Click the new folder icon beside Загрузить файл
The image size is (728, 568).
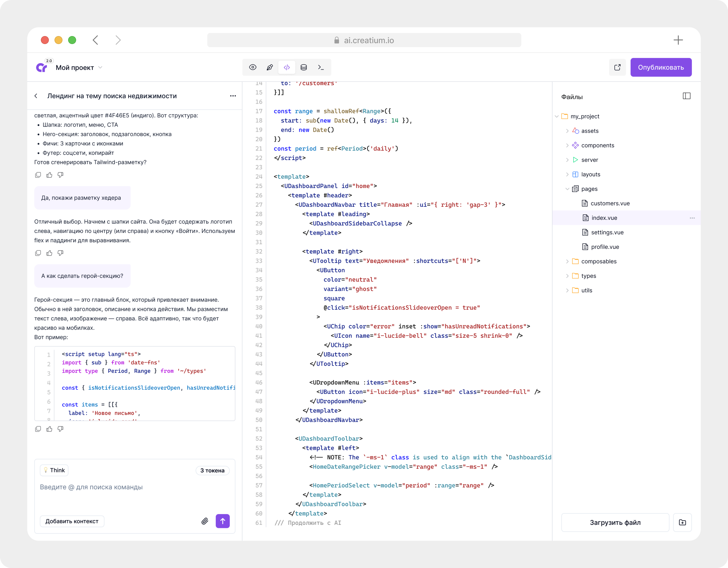682,522
